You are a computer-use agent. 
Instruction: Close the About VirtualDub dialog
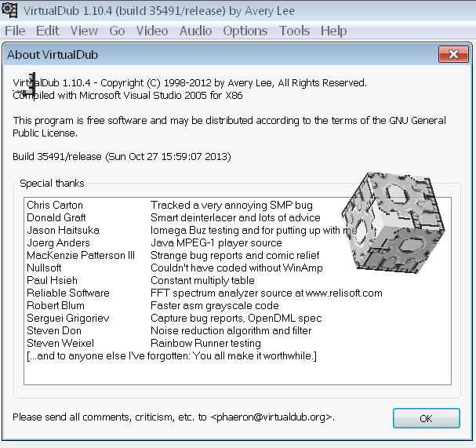[453, 54]
